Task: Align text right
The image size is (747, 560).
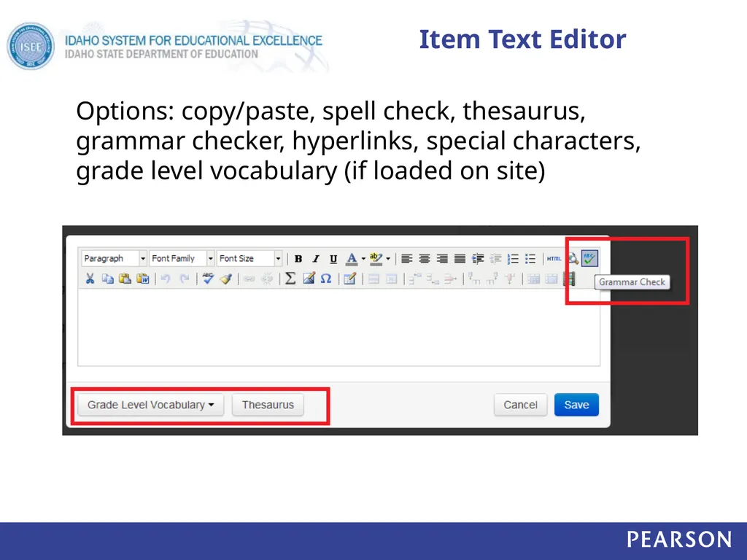Action: coord(442,259)
